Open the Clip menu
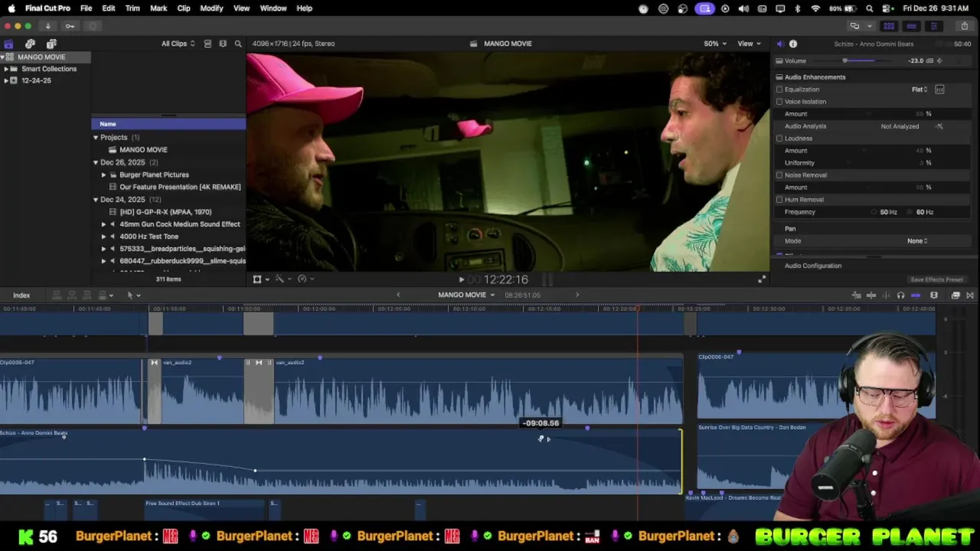Viewport: 980px width, 551px height. point(184,8)
